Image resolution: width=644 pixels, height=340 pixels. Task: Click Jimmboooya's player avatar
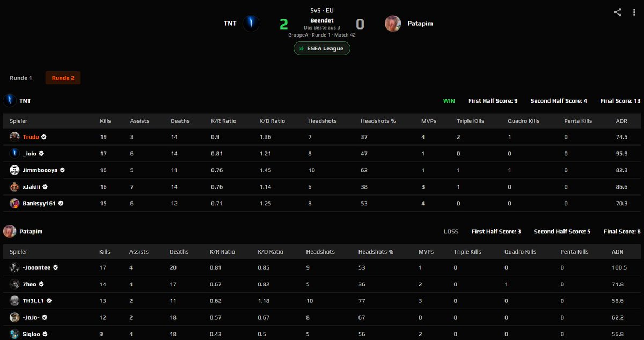(x=14, y=170)
